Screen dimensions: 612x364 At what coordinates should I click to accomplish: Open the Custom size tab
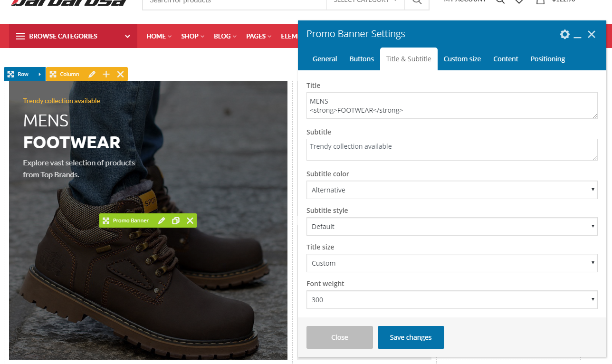pyautogui.click(x=462, y=59)
